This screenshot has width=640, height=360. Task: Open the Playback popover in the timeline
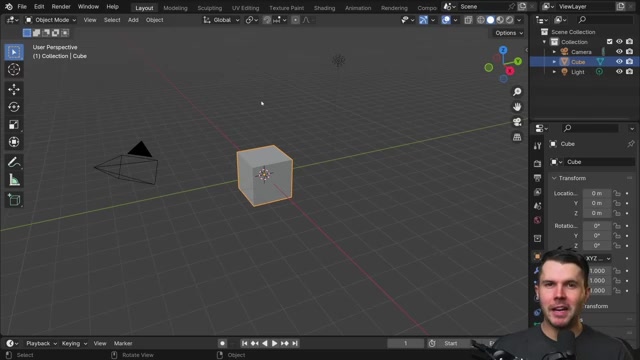point(41,343)
